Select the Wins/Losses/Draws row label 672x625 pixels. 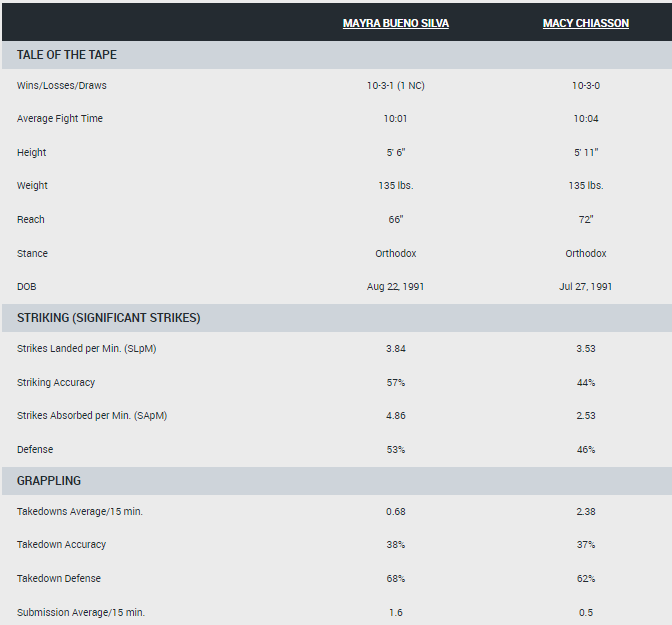62,86
